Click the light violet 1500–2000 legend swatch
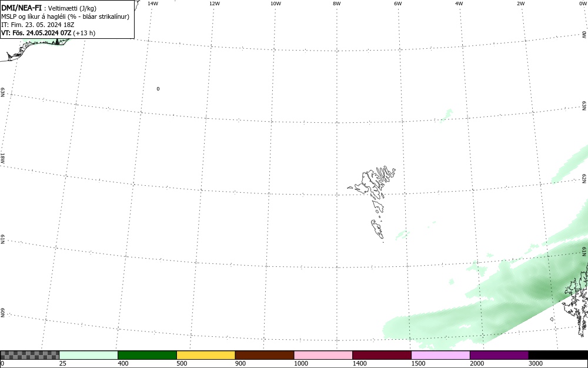Screen dimensions: 588x368 click(440, 355)
